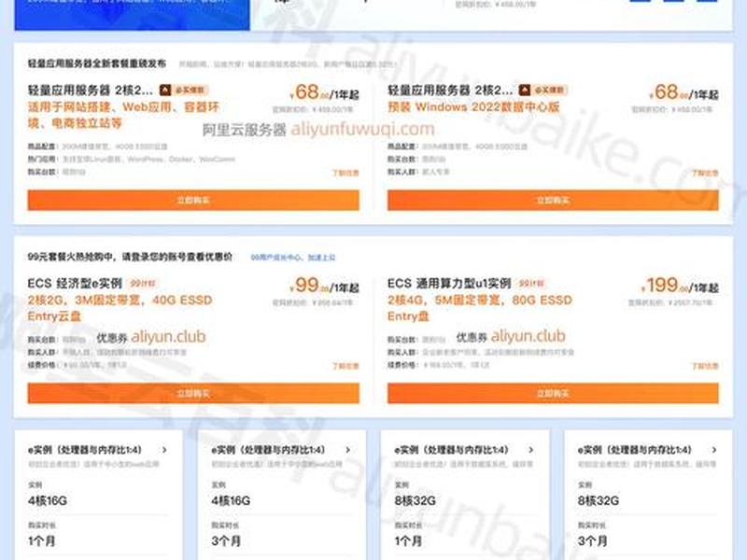This screenshot has height=560, width=747.
Task: Click the 68/1年起 price on the Web应用 card
Action: tap(324, 92)
